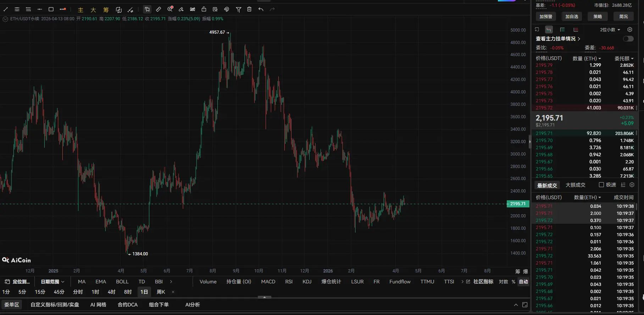Click the 2195.71 current price tag on the axis
Image resolution: width=644 pixels, height=315 pixels.
(x=518, y=204)
